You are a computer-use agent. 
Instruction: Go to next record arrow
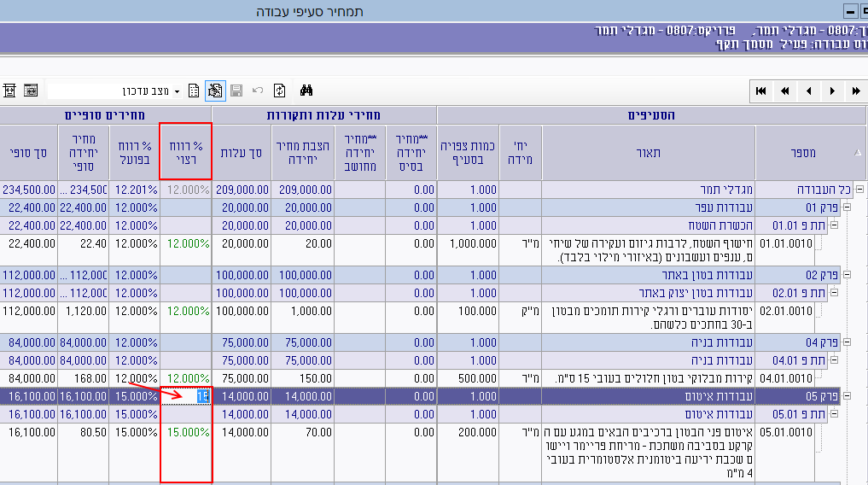point(831,91)
